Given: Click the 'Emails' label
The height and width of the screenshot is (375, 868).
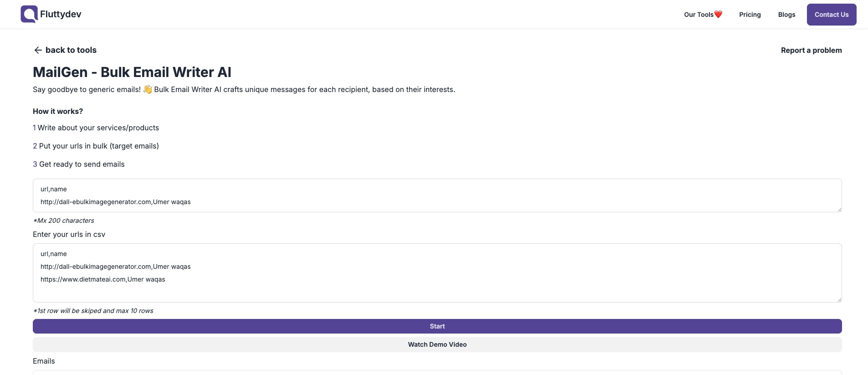Looking at the screenshot, I should pyautogui.click(x=44, y=361).
